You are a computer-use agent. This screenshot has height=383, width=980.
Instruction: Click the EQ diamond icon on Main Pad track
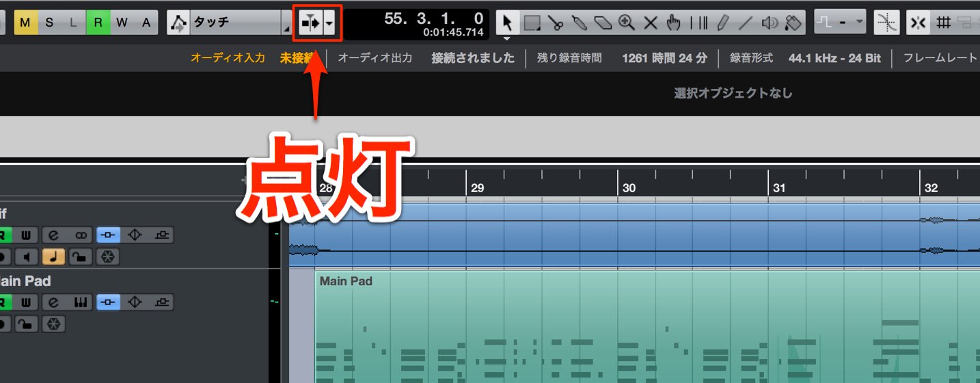(x=135, y=302)
